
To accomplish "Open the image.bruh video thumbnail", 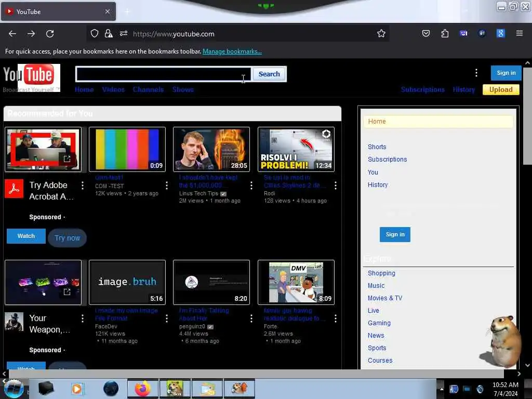I will pyautogui.click(x=127, y=282).
